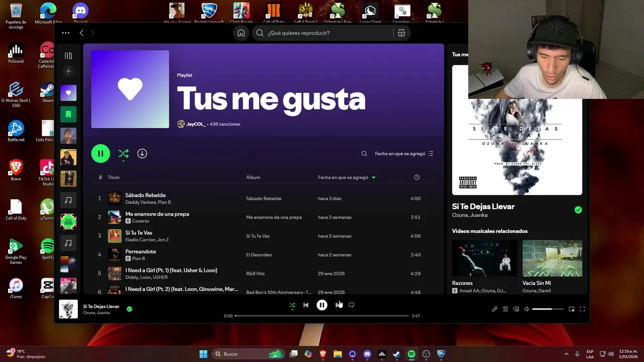This screenshot has width=644, height=362.
Task: Sort by 'Álbum' column header
Action: (253, 177)
